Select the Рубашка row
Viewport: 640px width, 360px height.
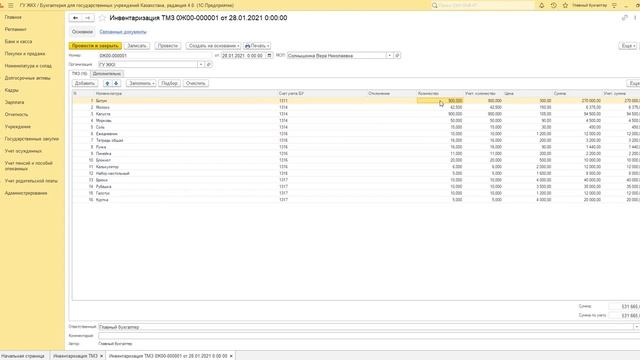tap(355, 187)
